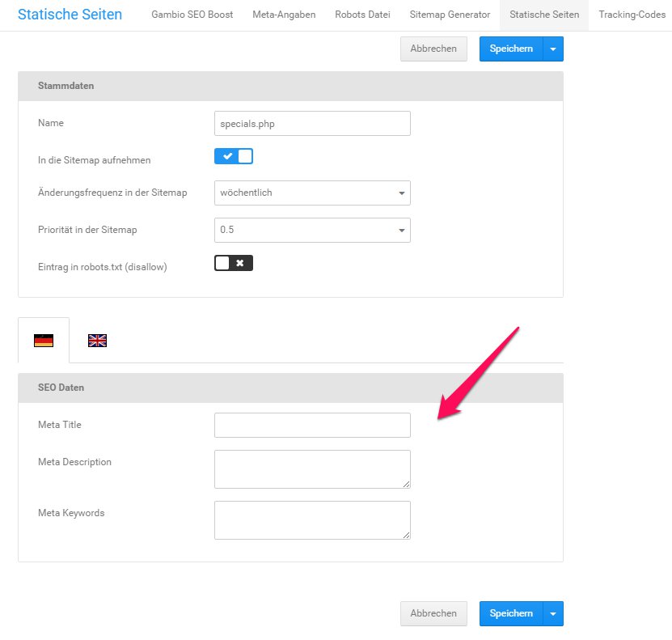The image size is (672, 640).
Task: Click the top Speichern button
Action: pyautogui.click(x=511, y=49)
